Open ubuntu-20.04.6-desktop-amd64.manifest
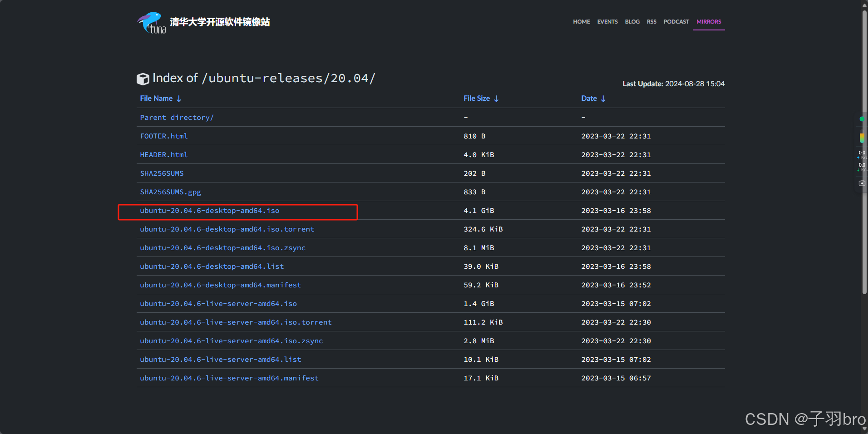Viewport: 868px width, 434px height. (x=221, y=285)
